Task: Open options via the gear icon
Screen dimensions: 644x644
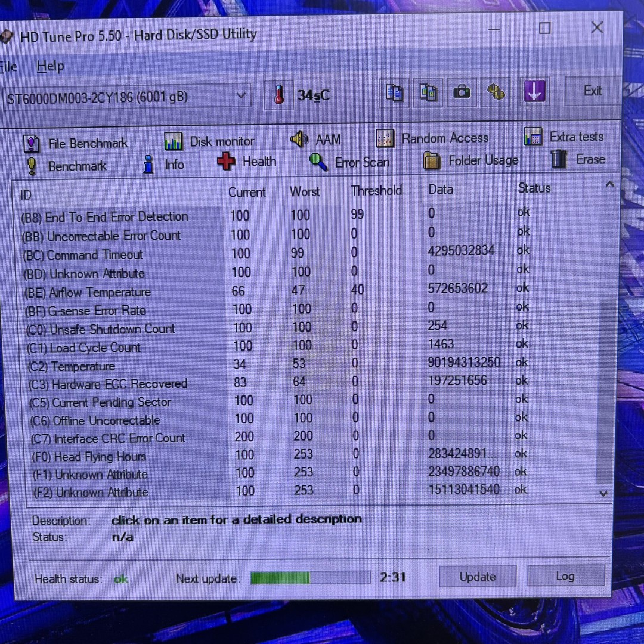Action: 496,92
